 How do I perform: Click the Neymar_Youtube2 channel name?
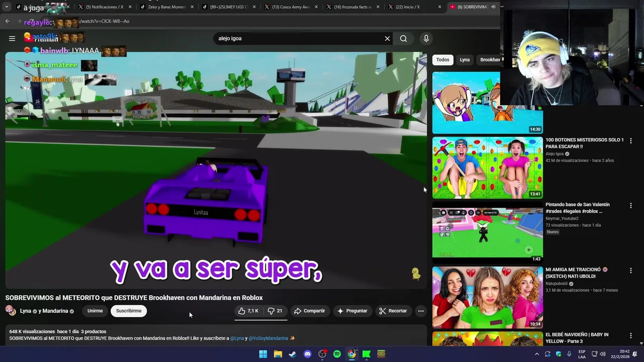click(x=562, y=219)
